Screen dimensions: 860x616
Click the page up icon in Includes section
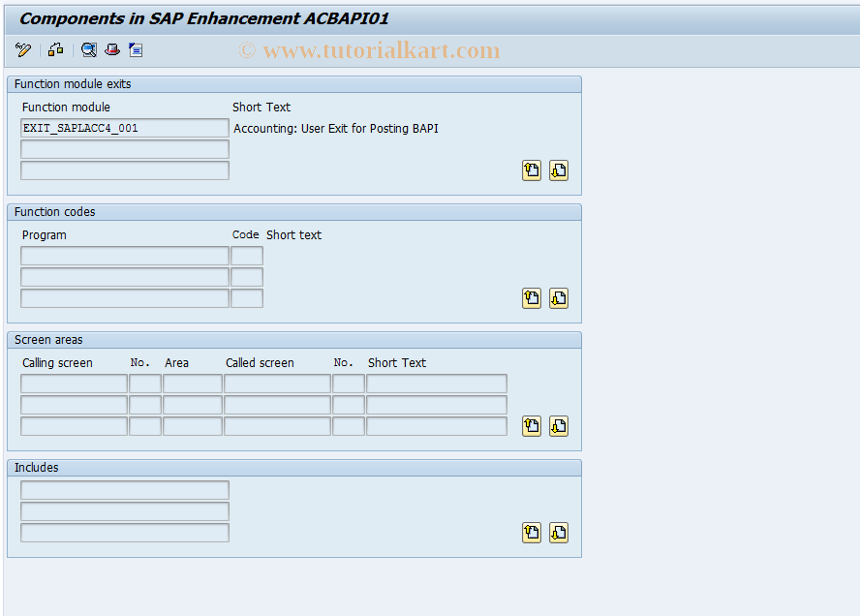click(531, 532)
